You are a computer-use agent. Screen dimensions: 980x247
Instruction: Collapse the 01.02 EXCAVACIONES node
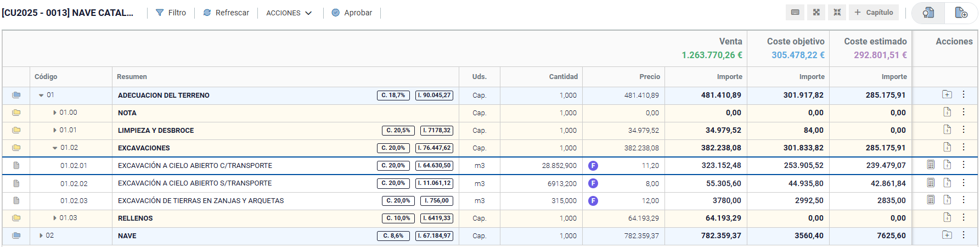[x=55, y=148]
